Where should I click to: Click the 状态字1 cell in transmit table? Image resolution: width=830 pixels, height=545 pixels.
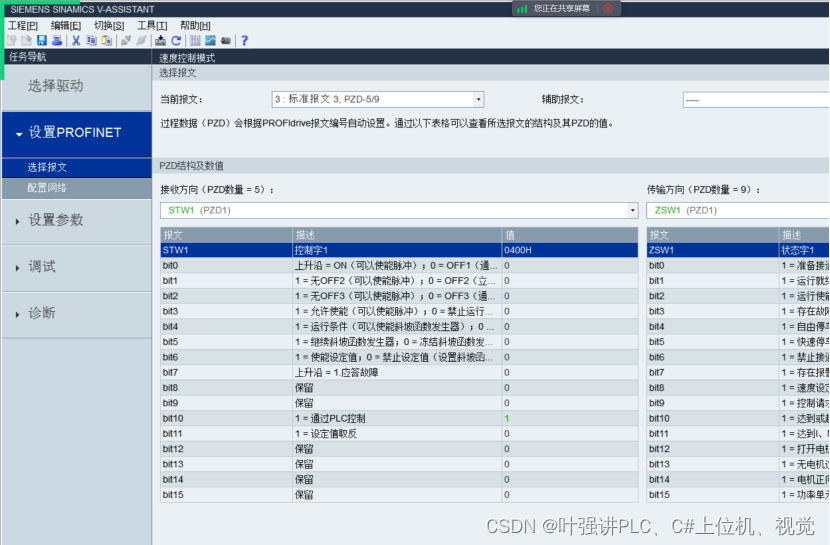tap(805, 250)
